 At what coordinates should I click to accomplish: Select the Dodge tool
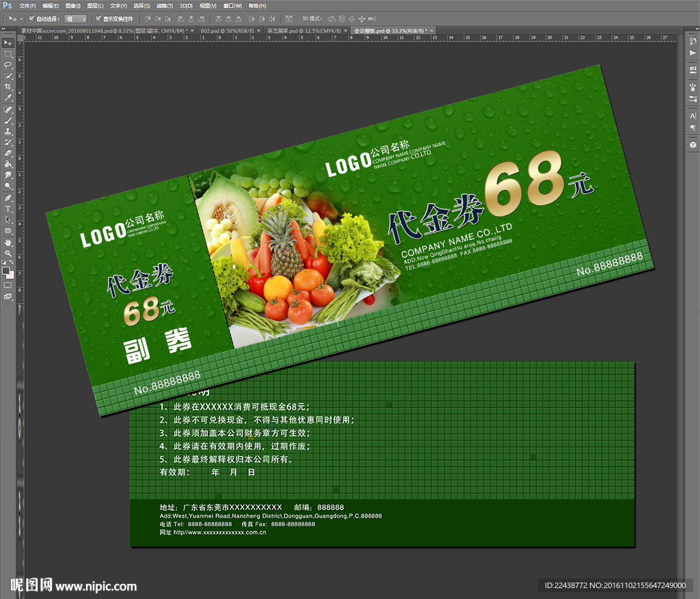(x=8, y=186)
